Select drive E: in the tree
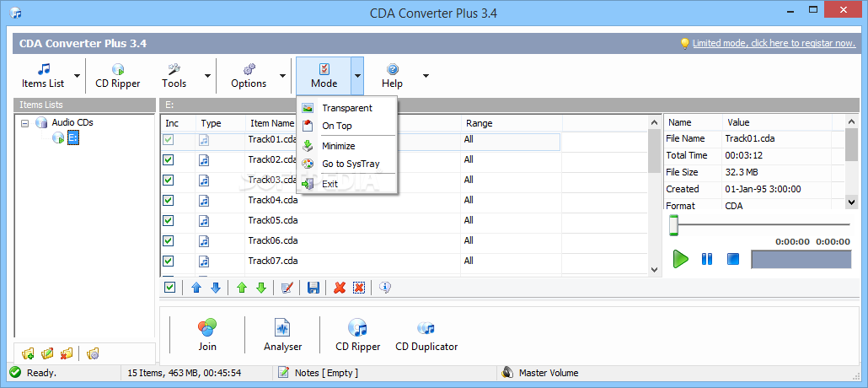 coord(73,137)
